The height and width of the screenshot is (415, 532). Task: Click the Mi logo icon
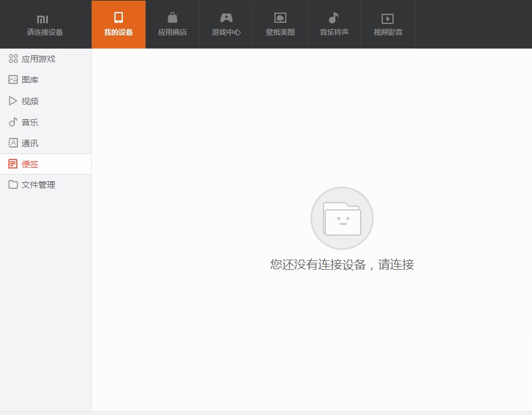click(42, 19)
